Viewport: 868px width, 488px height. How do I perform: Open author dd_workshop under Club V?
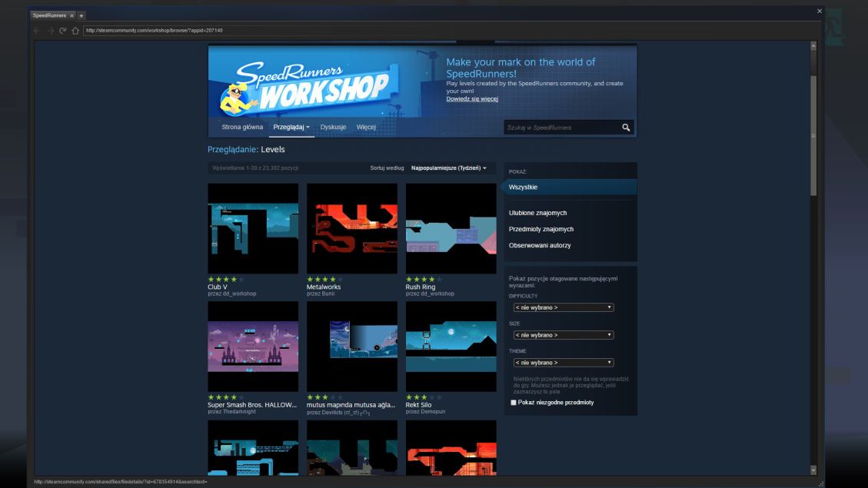point(239,294)
